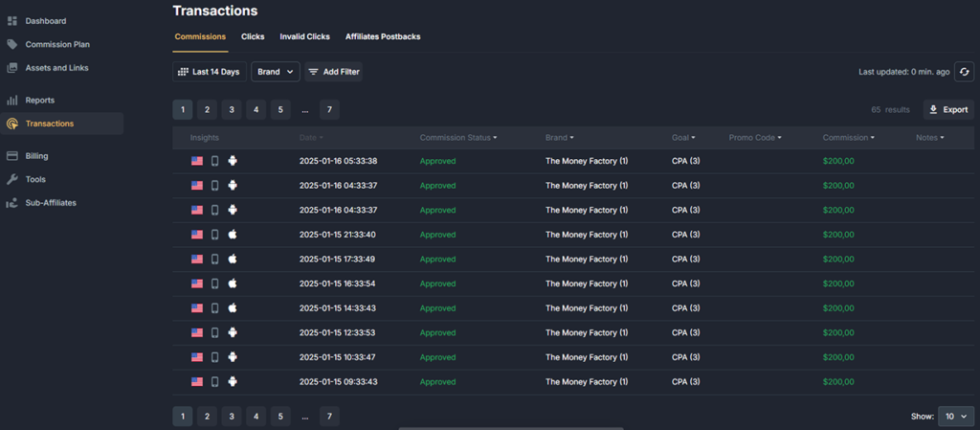Click the Tools wrench icon
This screenshot has width=980, height=430.
[12, 179]
